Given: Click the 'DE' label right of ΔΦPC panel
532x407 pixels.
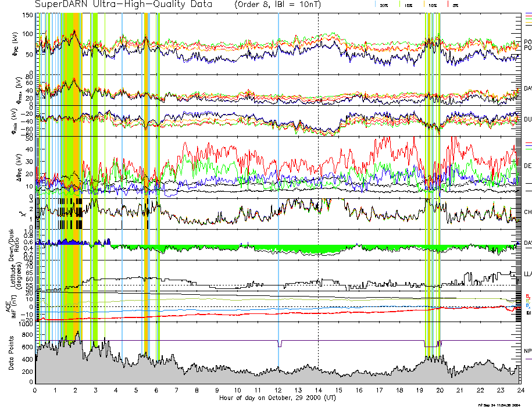Looking at the screenshot, I should (527, 166).
